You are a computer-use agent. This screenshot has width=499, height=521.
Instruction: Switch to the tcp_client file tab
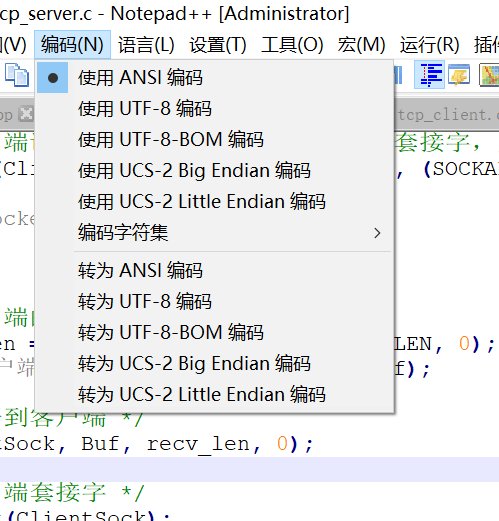coord(447,115)
